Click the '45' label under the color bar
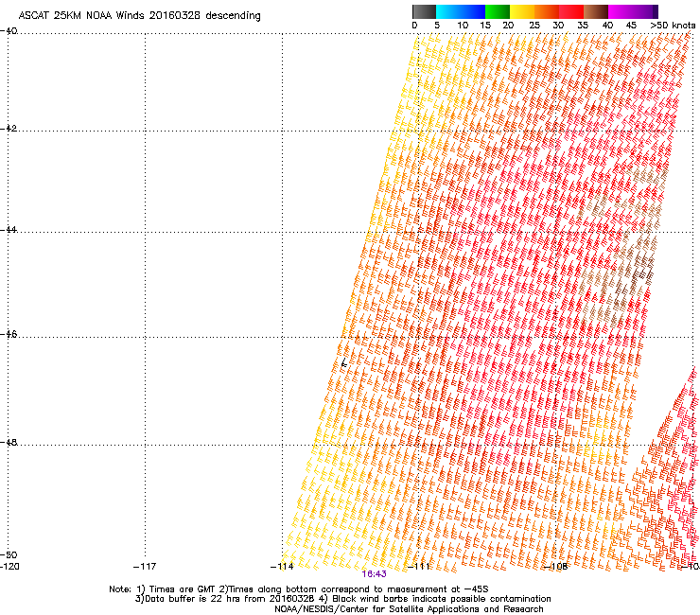Viewport: 700px width, 615px height. pos(631,26)
